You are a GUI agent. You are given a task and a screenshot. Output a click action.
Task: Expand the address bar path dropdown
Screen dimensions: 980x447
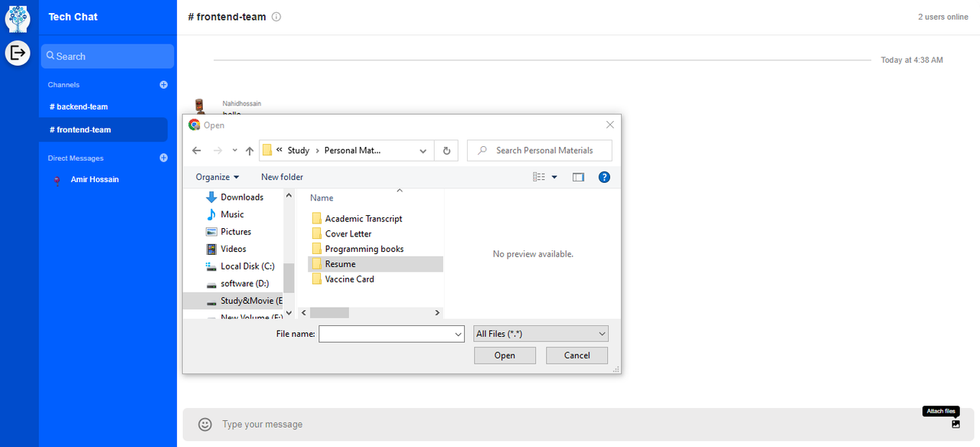423,151
